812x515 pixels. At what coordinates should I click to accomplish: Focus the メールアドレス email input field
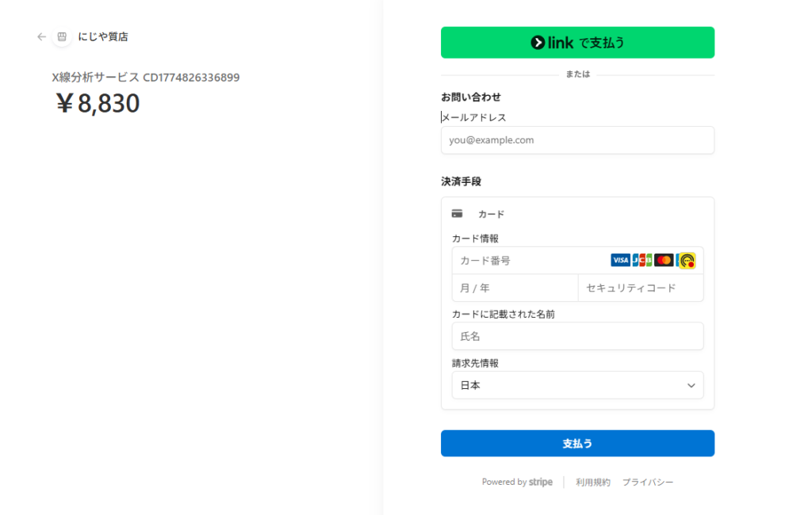pyautogui.click(x=577, y=140)
